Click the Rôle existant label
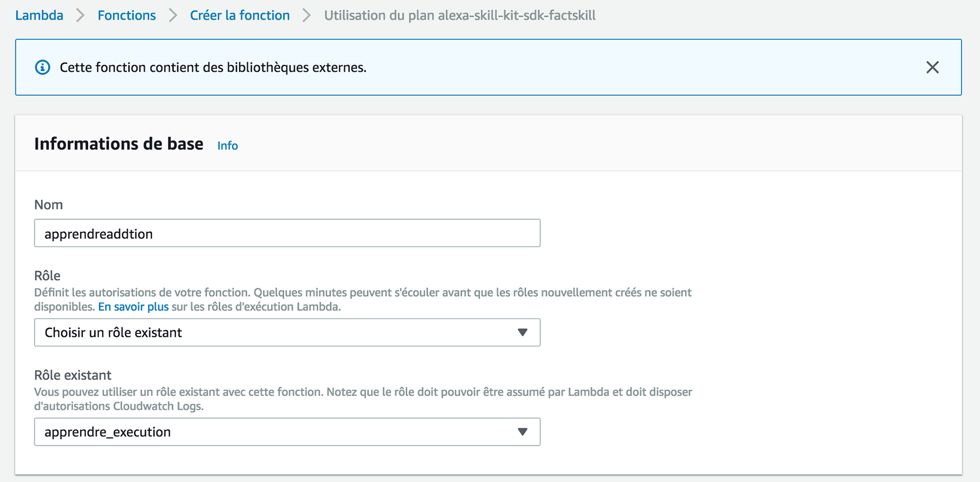Screen dimensions: 980x482 pos(72,375)
